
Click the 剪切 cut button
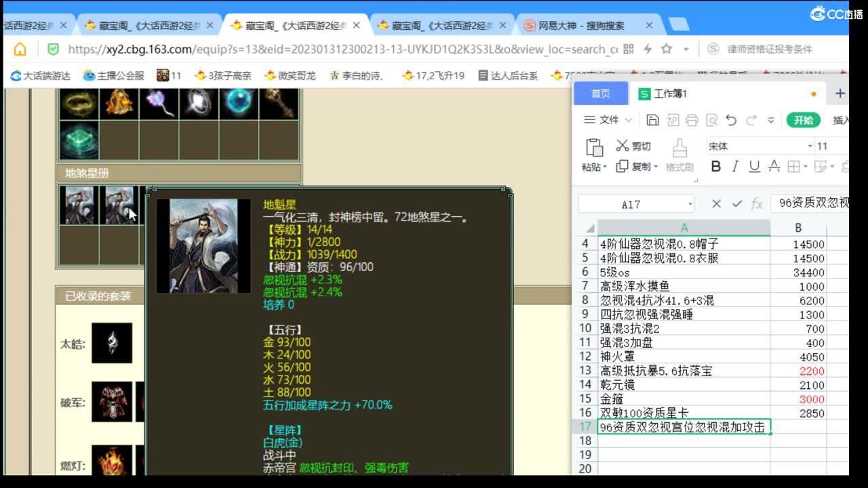[x=633, y=146]
